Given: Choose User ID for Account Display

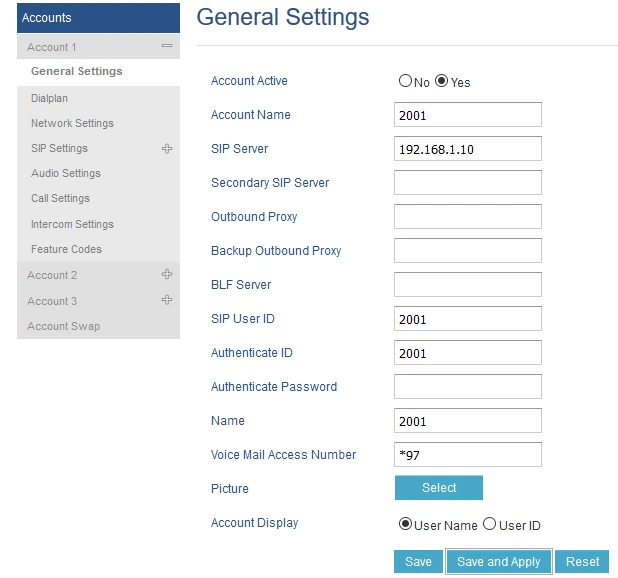Looking at the screenshot, I should pyautogui.click(x=489, y=524).
